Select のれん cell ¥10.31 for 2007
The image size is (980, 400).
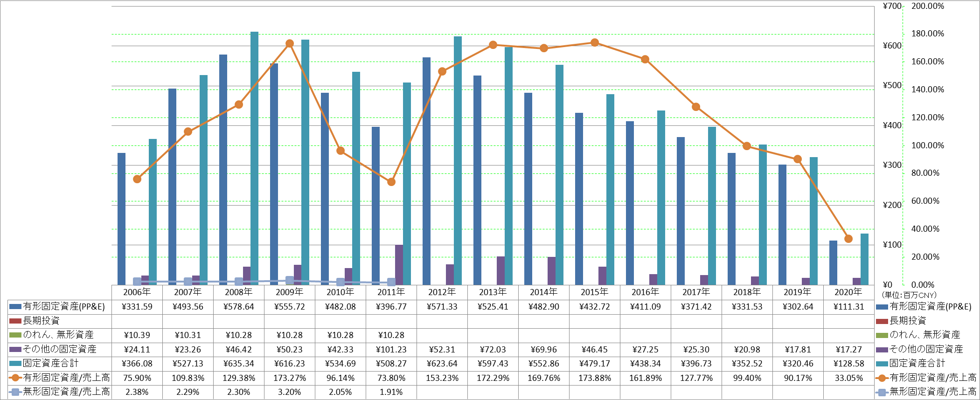click(x=188, y=335)
